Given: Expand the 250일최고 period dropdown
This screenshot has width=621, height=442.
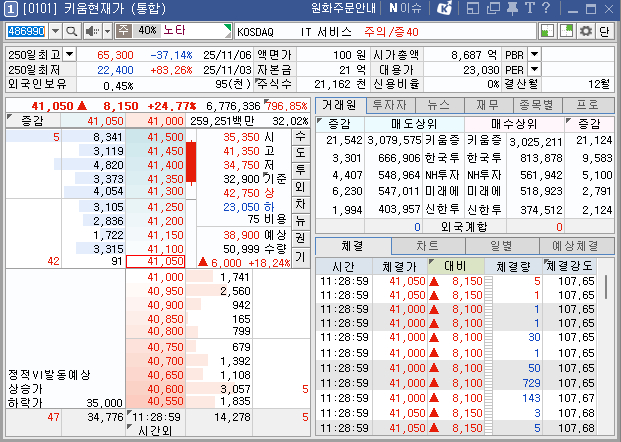Looking at the screenshot, I should click(70, 53).
